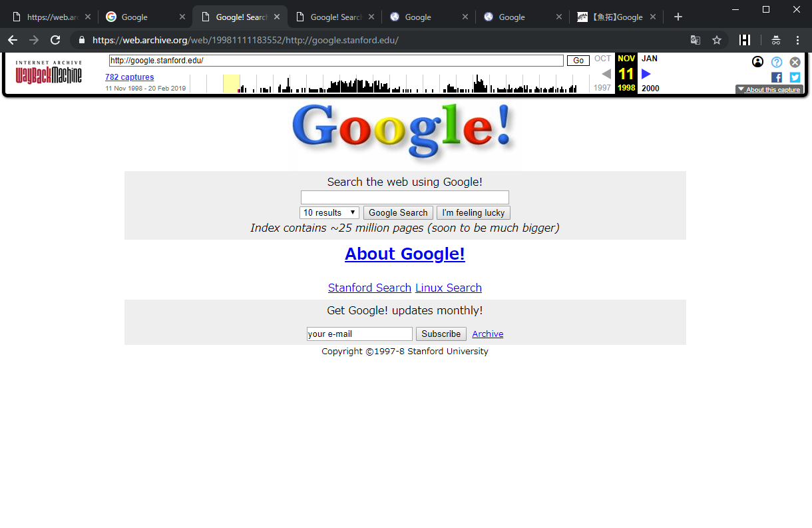Image resolution: width=812 pixels, height=528 pixels.
Task: Open the Google Translate icon in address bar
Action: pyautogui.click(x=696, y=40)
